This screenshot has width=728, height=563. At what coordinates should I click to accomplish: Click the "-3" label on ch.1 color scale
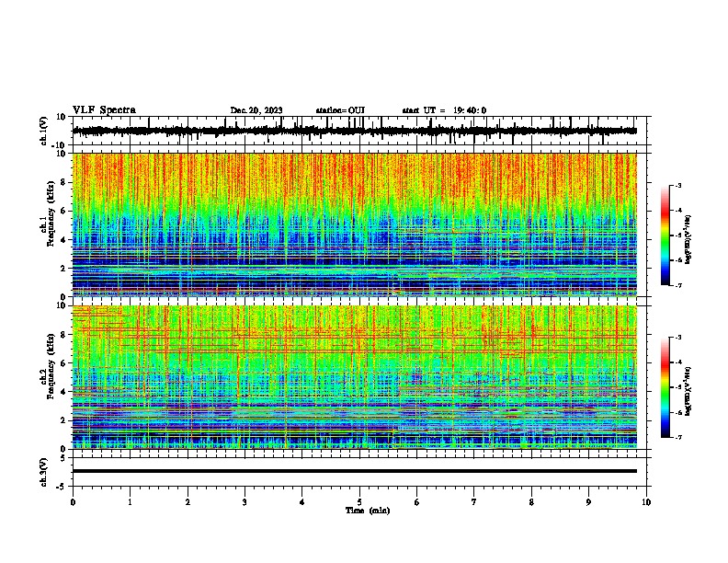click(x=678, y=185)
